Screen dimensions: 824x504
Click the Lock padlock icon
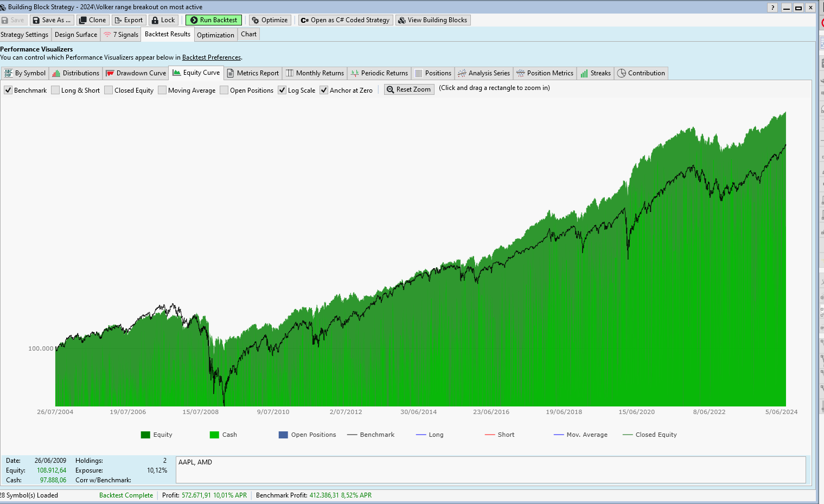point(155,20)
